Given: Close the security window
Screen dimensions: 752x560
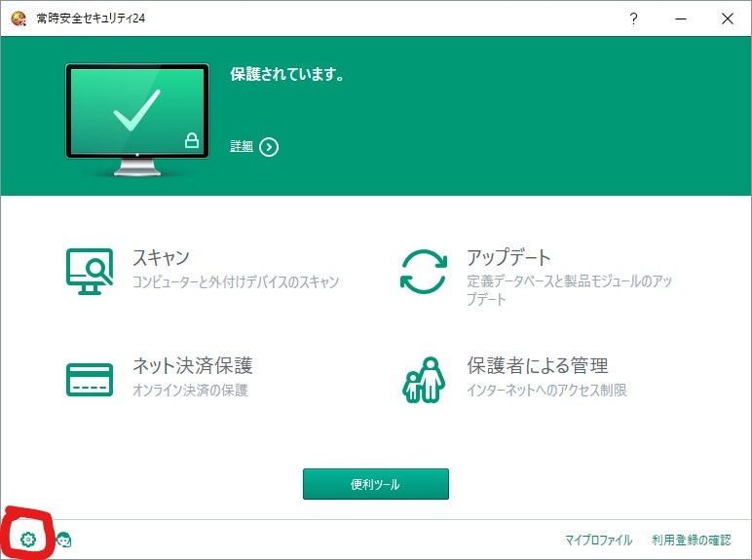Looking at the screenshot, I should click(x=728, y=19).
